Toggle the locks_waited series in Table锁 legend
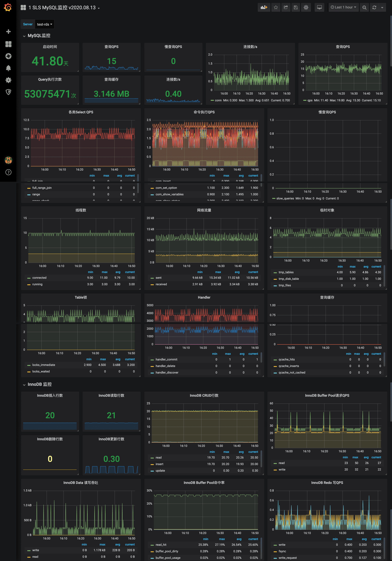This screenshot has width=392, height=561. pos(41,371)
